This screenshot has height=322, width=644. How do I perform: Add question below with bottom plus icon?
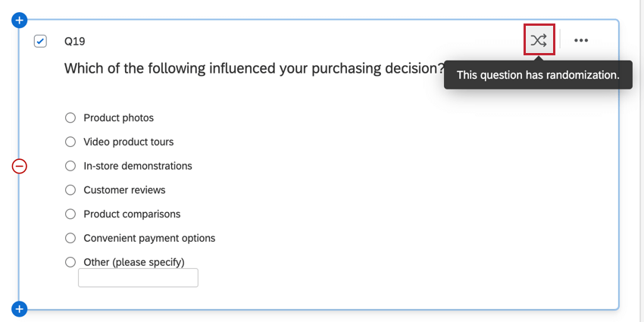20,308
